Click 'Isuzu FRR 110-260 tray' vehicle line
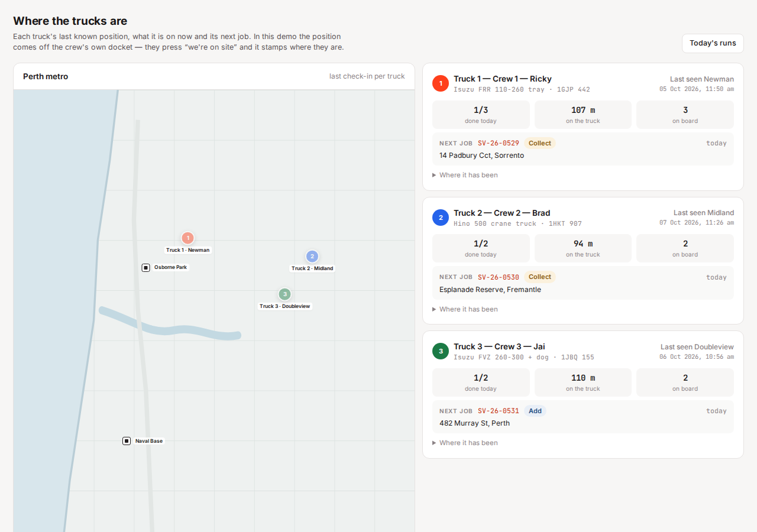 pyautogui.click(x=522, y=90)
